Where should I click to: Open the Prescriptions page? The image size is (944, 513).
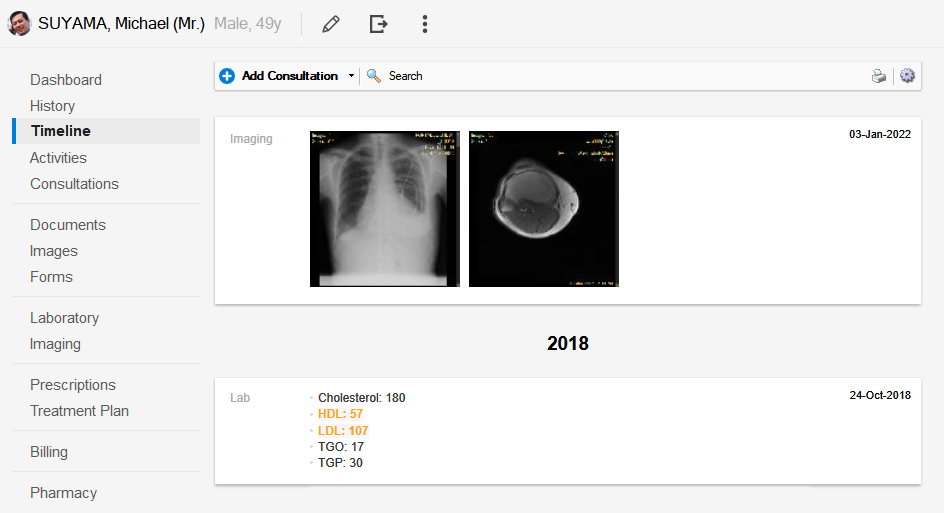pyautogui.click(x=73, y=385)
